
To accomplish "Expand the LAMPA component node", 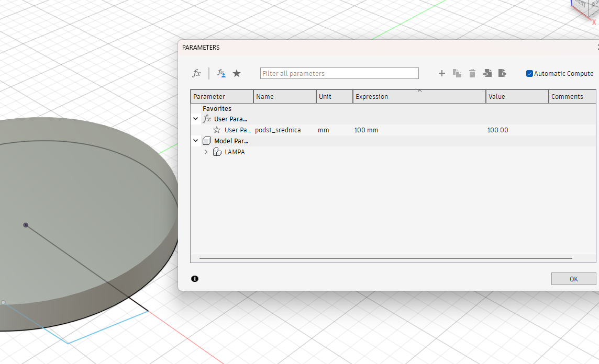I will tap(206, 152).
